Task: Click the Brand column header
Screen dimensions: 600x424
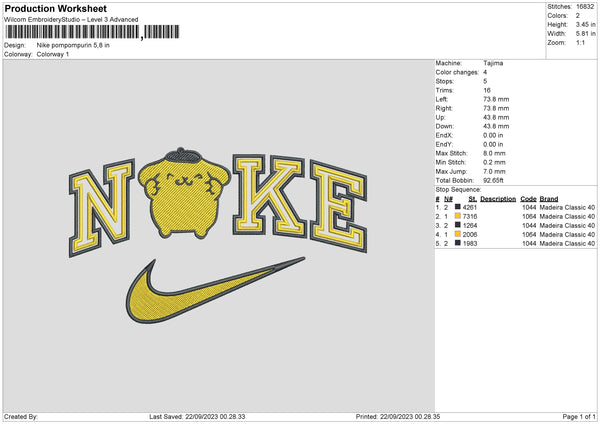Action: (x=549, y=199)
